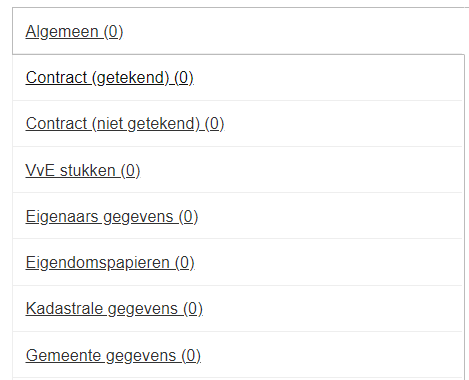Open the VvE stukken documents link
The width and height of the screenshot is (469, 380).
(83, 170)
